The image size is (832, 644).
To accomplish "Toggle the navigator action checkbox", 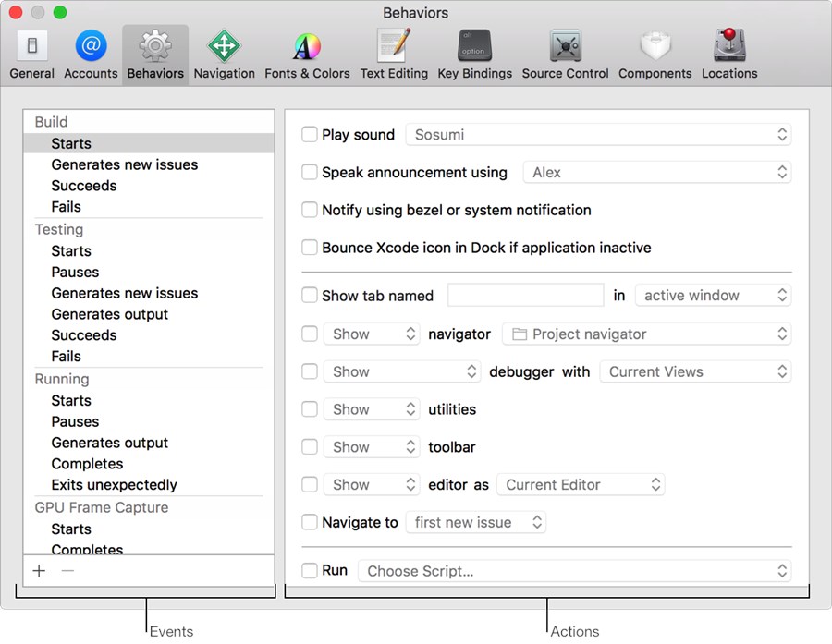I will (310, 334).
